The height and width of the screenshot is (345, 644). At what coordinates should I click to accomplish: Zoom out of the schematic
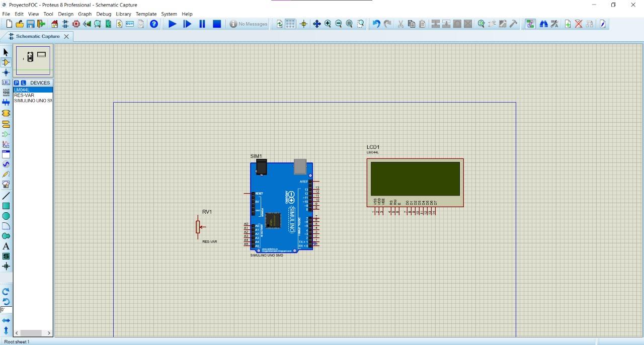pyautogui.click(x=339, y=24)
